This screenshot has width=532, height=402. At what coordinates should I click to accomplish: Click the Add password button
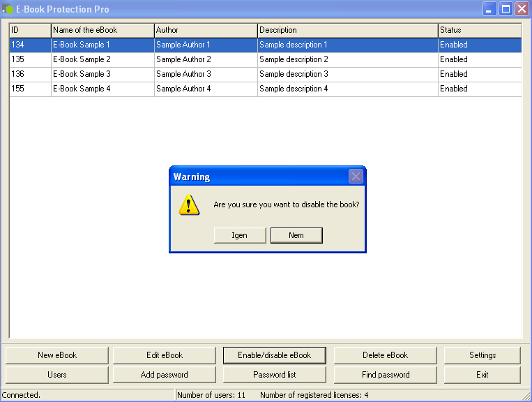pos(165,375)
